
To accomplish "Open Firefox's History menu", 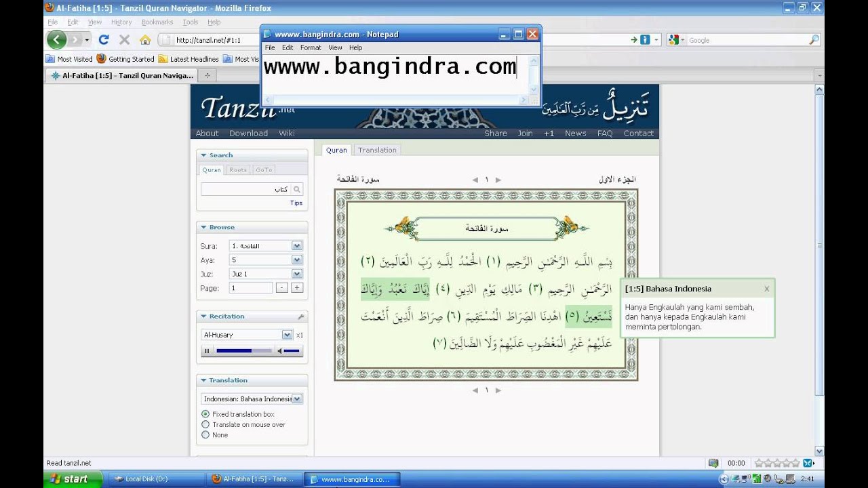I will (121, 22).
